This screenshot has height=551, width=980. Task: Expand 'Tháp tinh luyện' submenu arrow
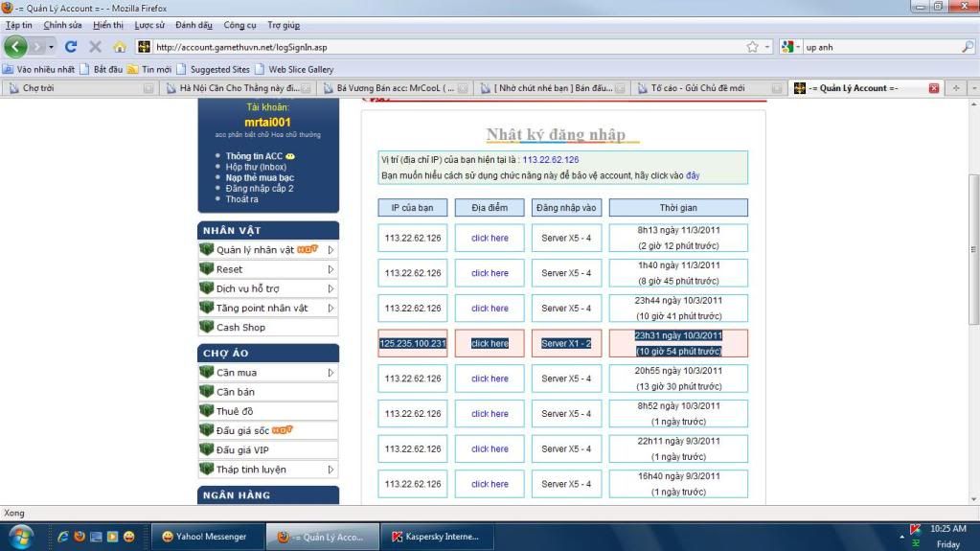click(x=330, y=470)
